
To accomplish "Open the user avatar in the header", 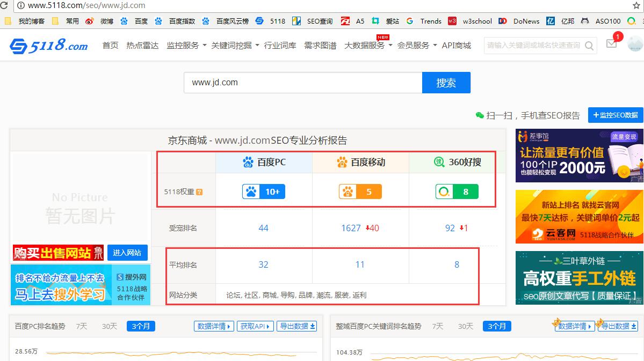I will click(635, 43).
